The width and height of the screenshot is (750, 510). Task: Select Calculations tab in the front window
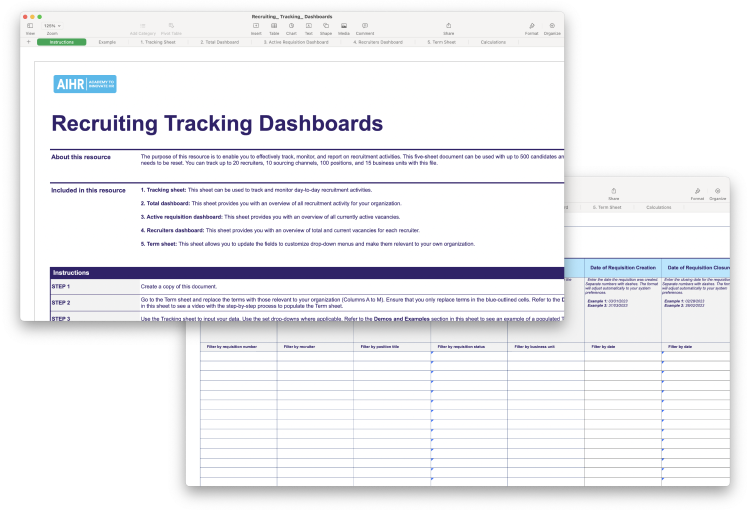(493, 42)
